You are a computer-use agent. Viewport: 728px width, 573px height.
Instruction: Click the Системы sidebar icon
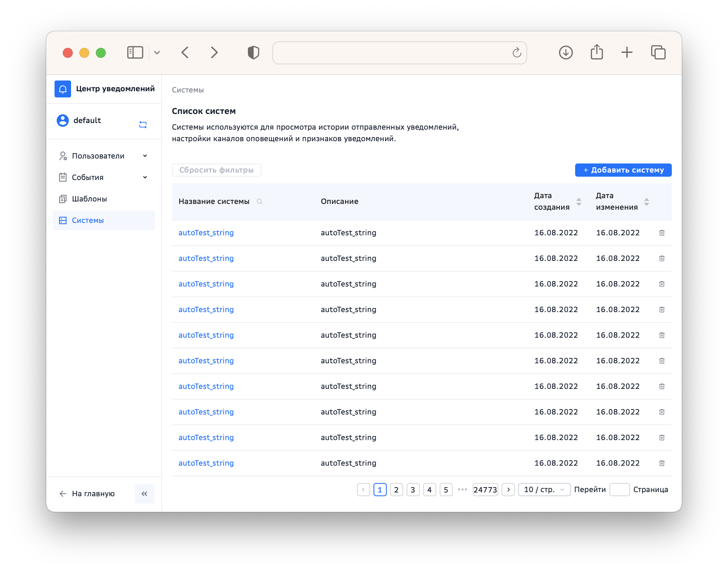click(x=63, y=220)
